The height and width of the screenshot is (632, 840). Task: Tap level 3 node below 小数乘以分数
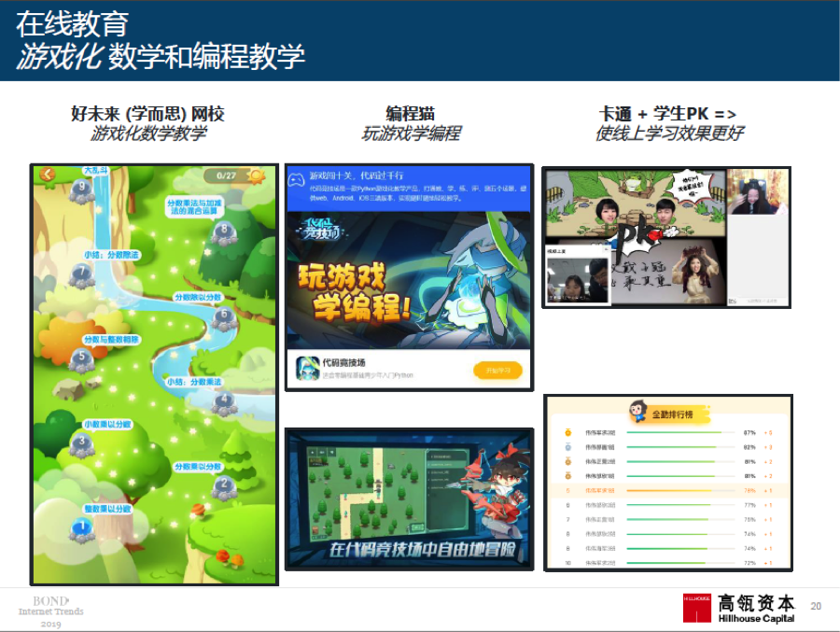tap(82, 445)
